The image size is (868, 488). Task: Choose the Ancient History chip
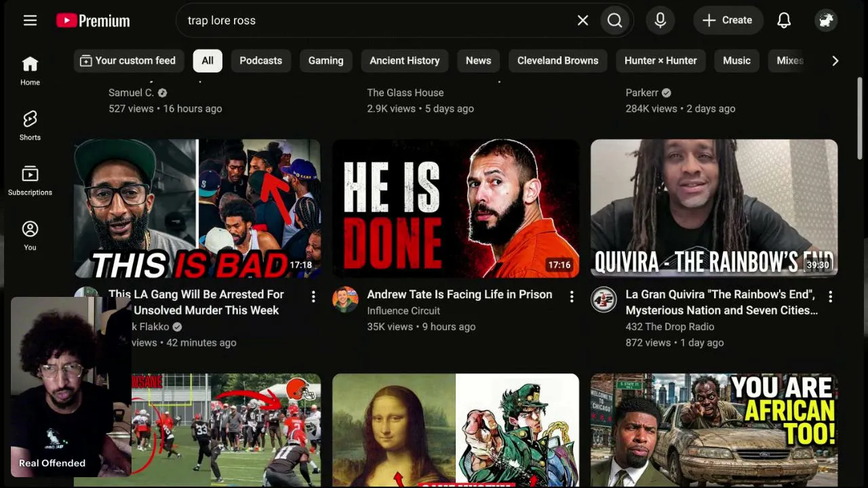point(405,60)
